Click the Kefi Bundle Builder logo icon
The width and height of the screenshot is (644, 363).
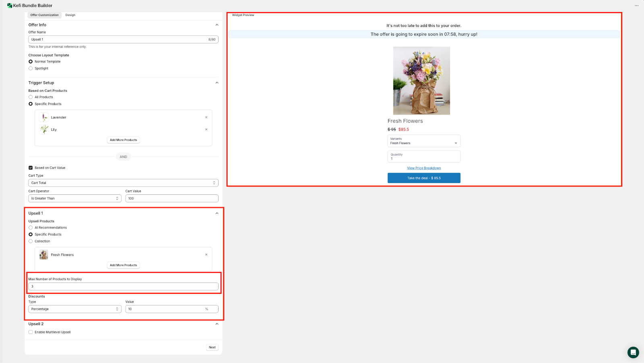[x=10, y=6]
